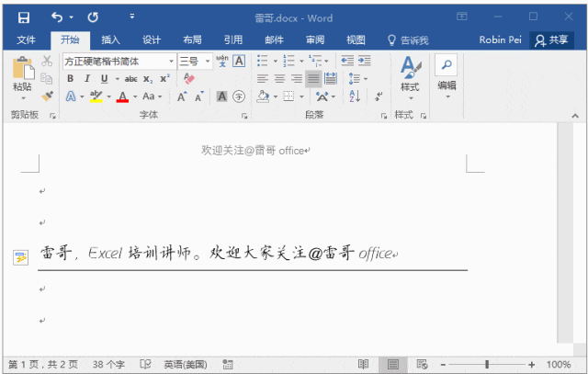The height and width of the screenshot is (374, 588).
Task: Switch to the 设计 tab
Action: tap(152, 40)
